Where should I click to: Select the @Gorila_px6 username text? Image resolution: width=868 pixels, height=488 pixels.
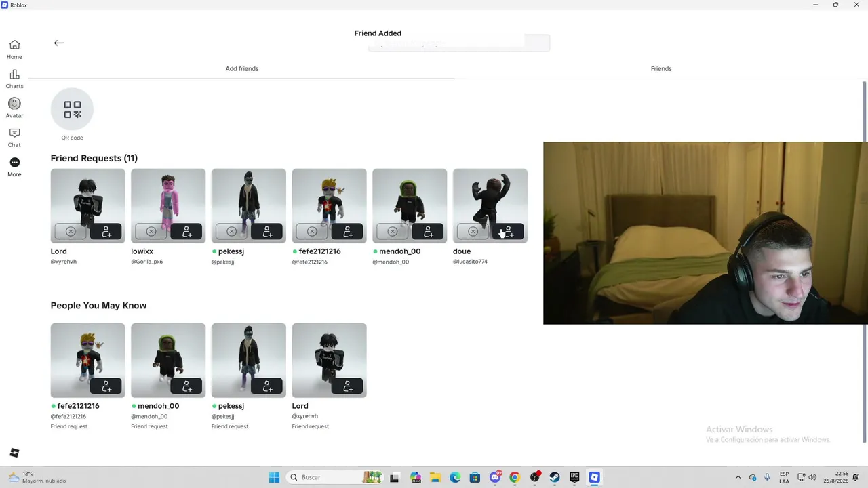coord(146,262)
